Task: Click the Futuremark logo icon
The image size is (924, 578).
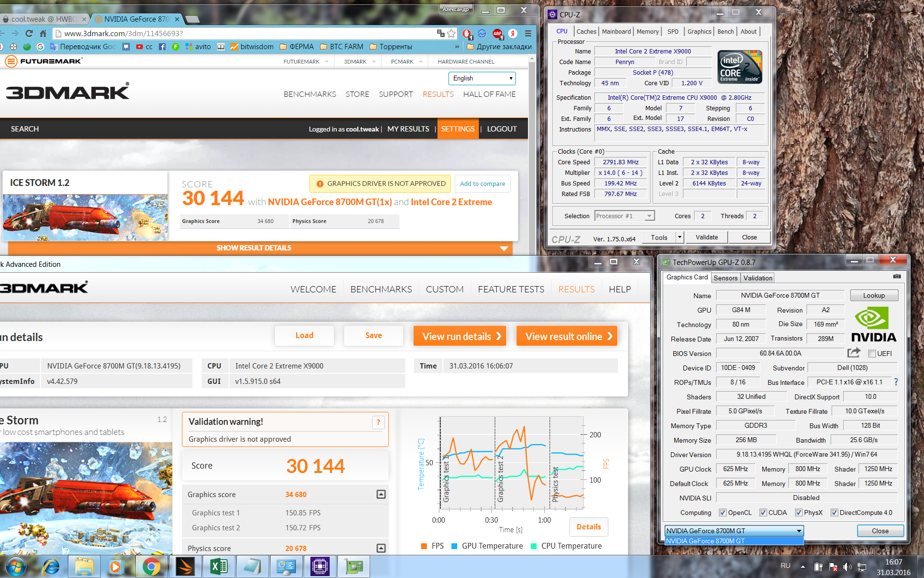Action: coord(11,61)
